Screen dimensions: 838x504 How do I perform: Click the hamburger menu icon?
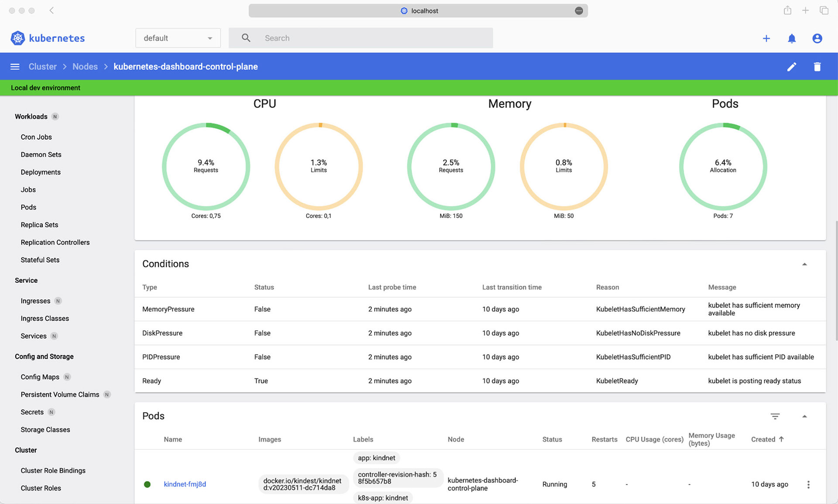tap(15, 67)
